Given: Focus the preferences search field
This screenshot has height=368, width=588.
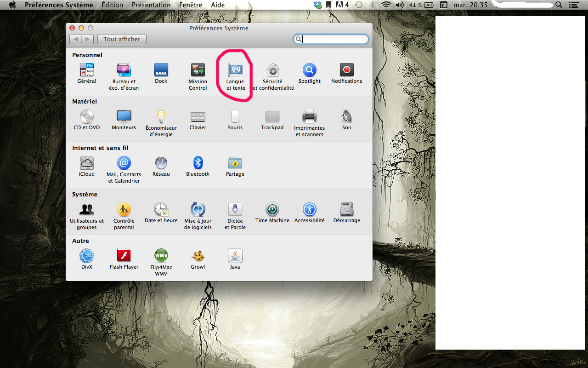Looking at the screenshot, I should [x=331, y=39].
